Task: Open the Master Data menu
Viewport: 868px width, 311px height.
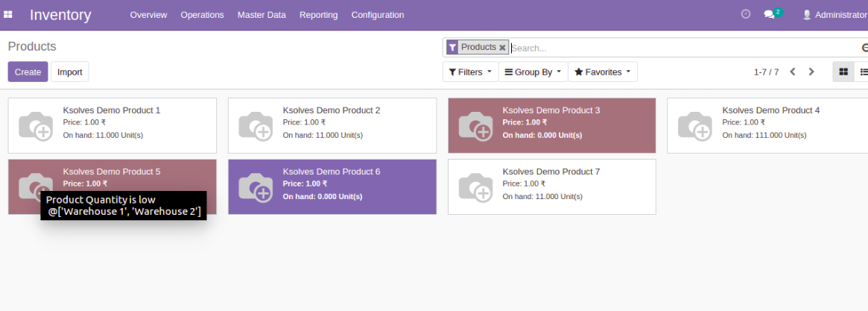Action: (x=262, y=15)
